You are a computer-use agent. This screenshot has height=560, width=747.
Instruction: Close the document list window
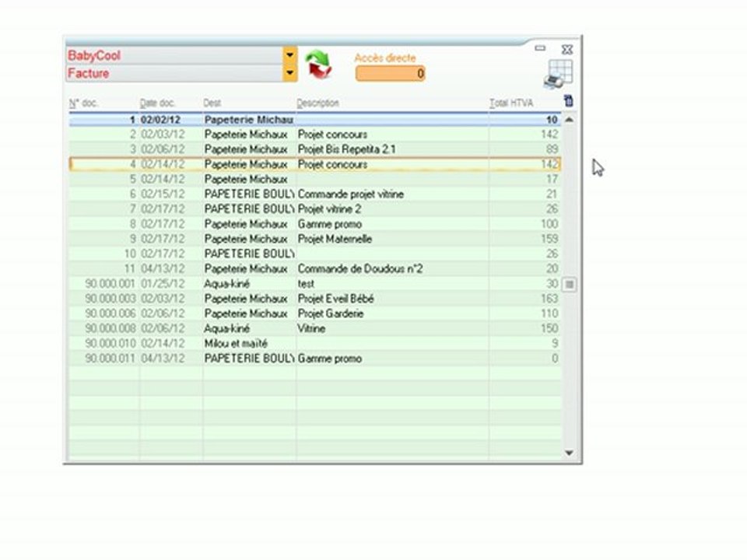pyautogui.click(x=567, y=49)
